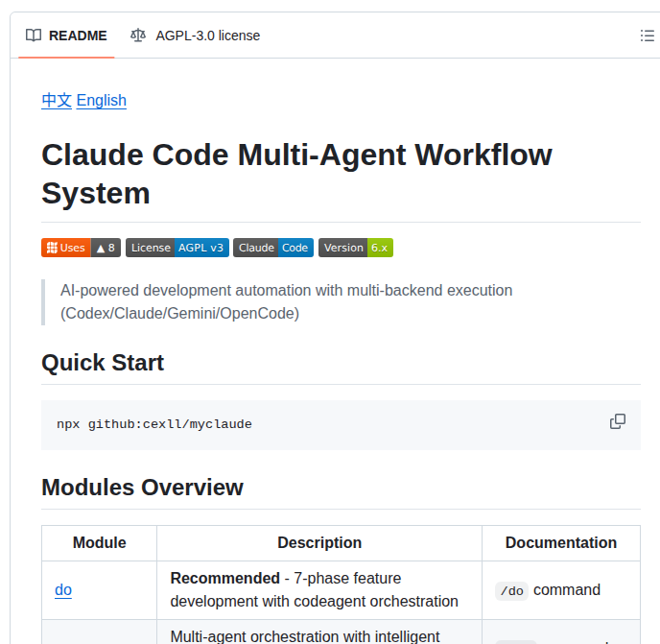Open the do module link
This screenshot has height=644, width=660.
coord(63,590)
